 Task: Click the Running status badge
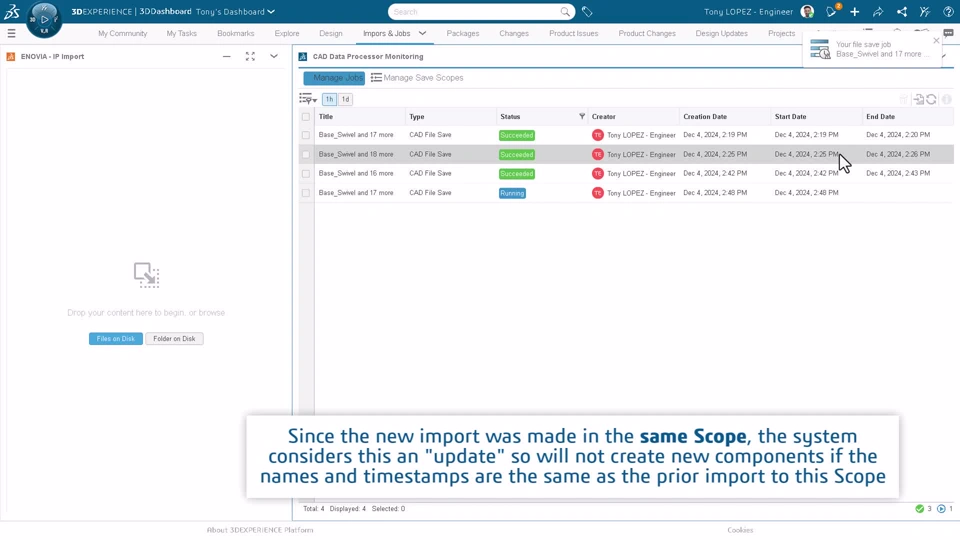click(512, 193)
